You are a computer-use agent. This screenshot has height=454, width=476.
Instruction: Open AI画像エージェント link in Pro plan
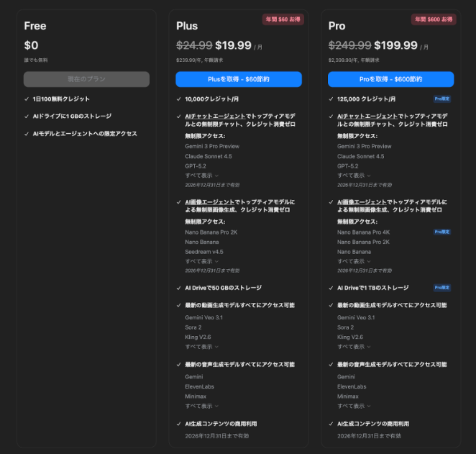coord(362,202)
